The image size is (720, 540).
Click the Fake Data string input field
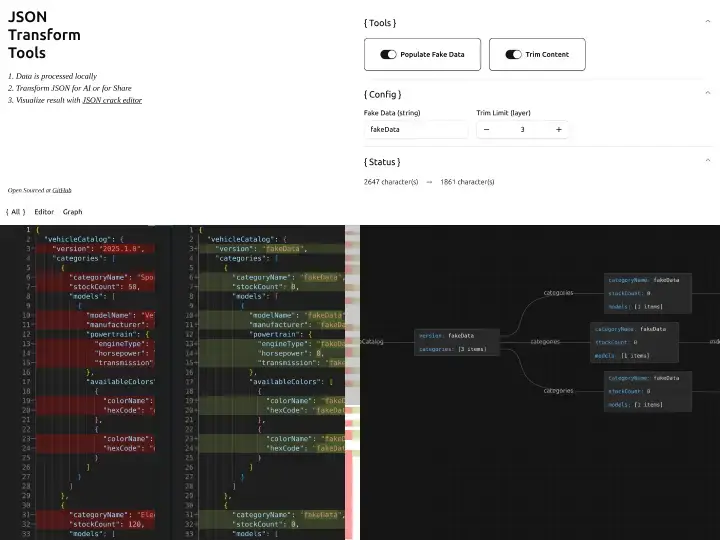coord(415,129)
